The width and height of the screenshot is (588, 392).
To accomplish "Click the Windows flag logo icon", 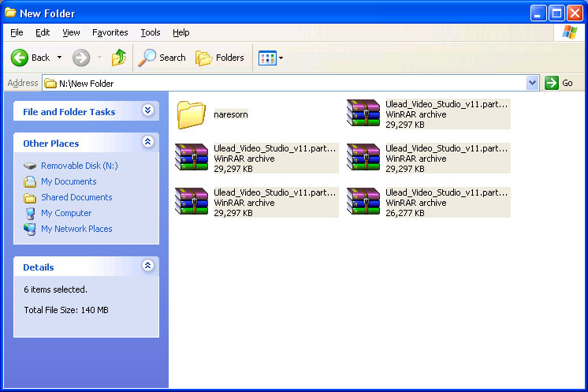I will click(x=570, y=32).
